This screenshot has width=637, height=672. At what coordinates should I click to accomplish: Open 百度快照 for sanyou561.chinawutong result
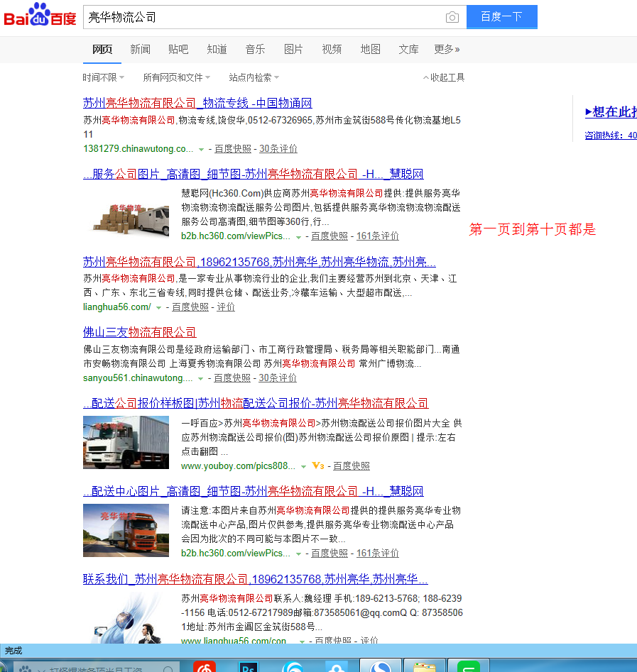[232, 378]
